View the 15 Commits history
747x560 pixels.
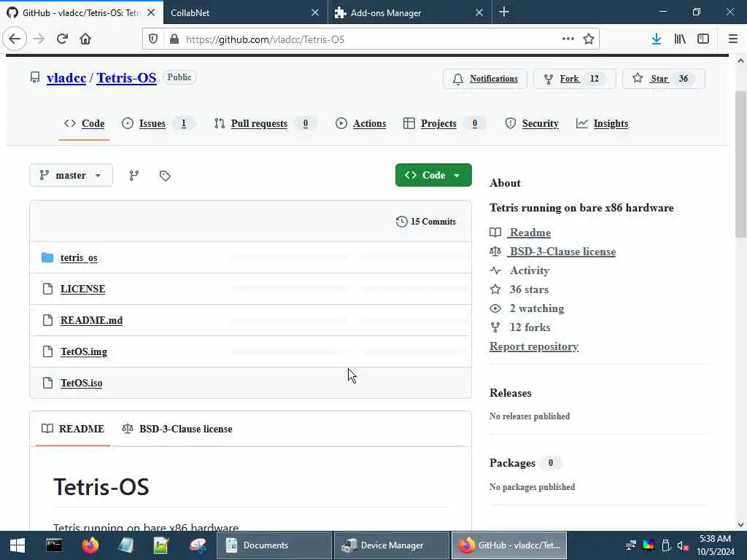(426, 222)
